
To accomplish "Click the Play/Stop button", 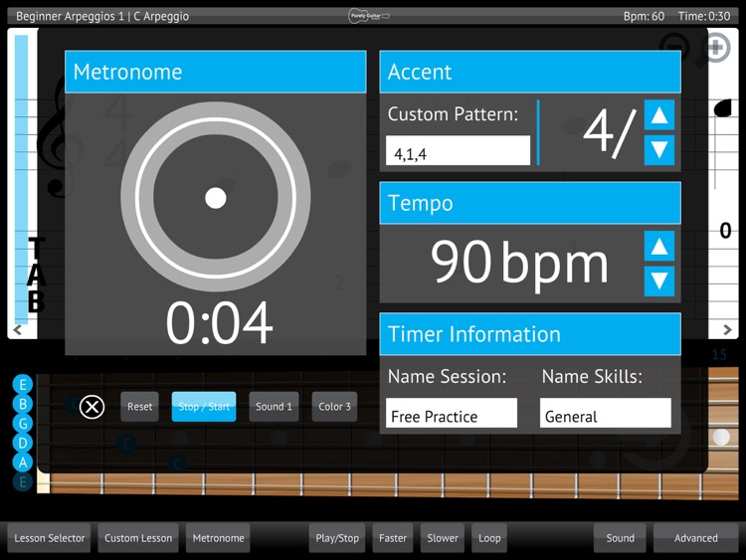I will point(337,538).
